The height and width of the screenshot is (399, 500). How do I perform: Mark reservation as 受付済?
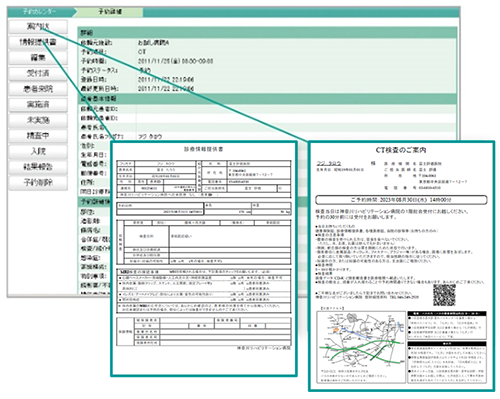click(38, 73)
